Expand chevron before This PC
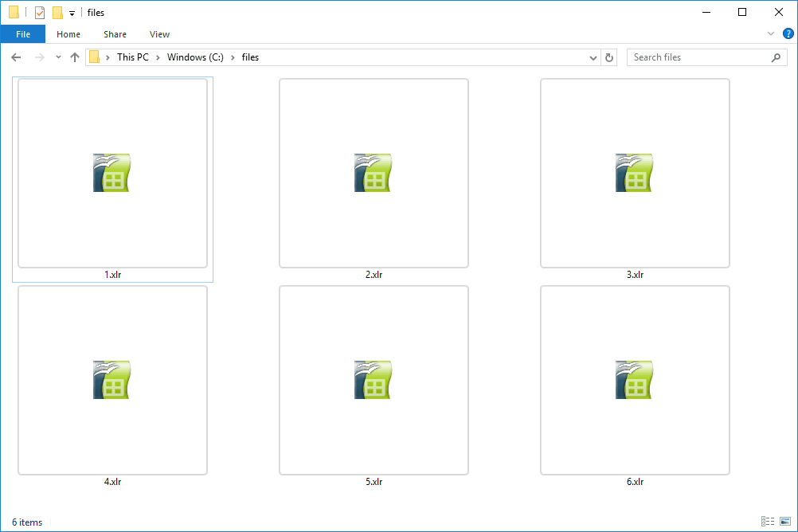 [x=108, y=57]
